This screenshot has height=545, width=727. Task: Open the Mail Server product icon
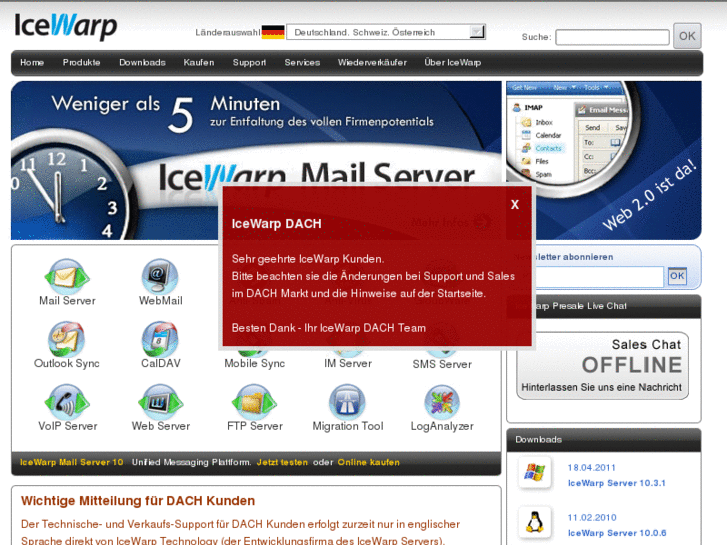[67, 276]
